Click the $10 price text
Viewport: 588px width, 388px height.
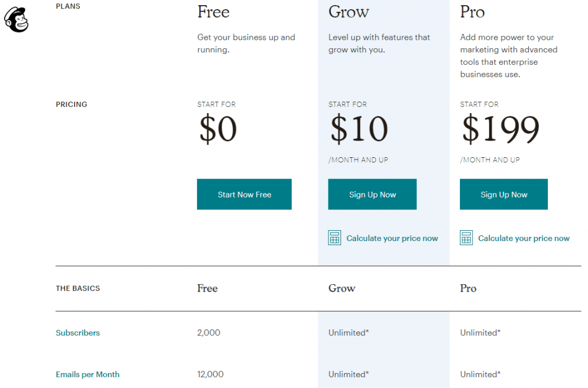pos(359,129)
